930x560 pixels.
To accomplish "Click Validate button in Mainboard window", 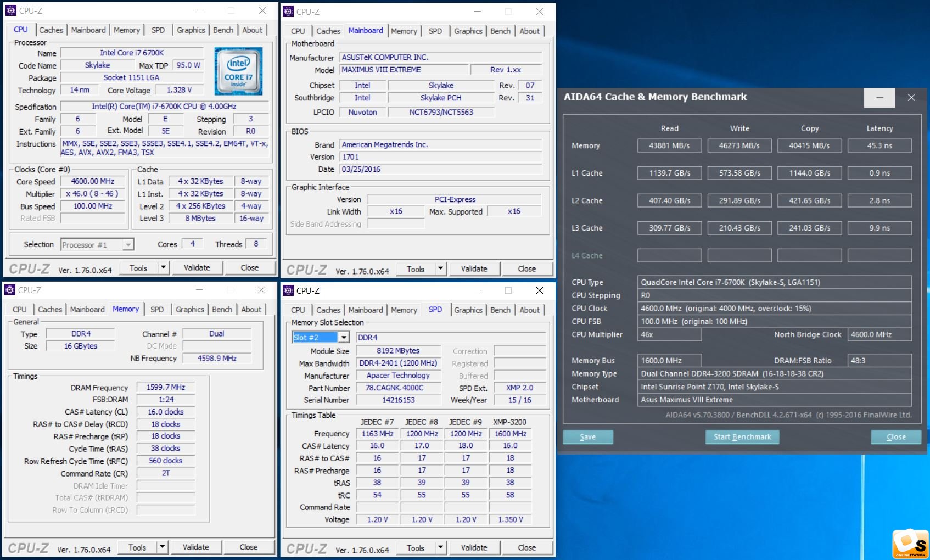I will tap(474, 269).
